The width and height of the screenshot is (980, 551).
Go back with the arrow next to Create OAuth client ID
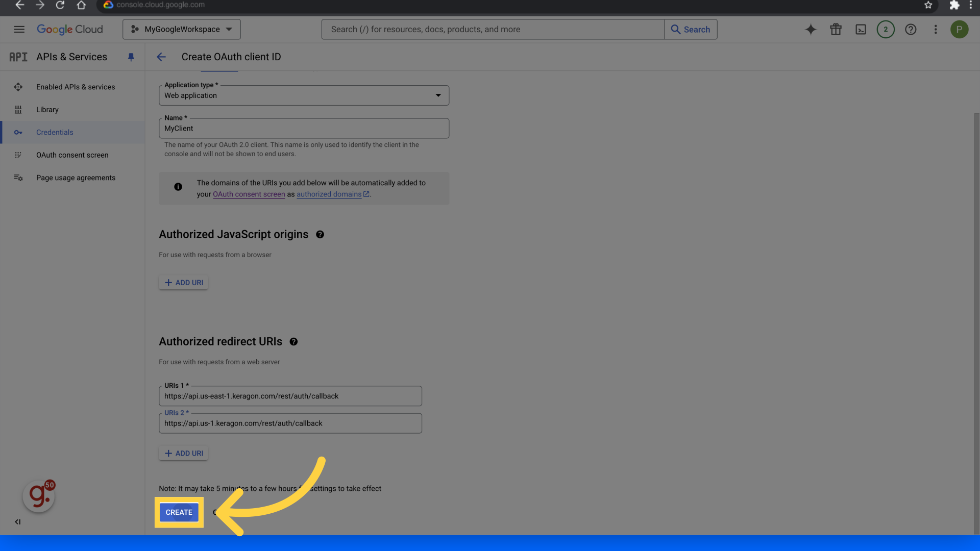[x=161, y=57]
